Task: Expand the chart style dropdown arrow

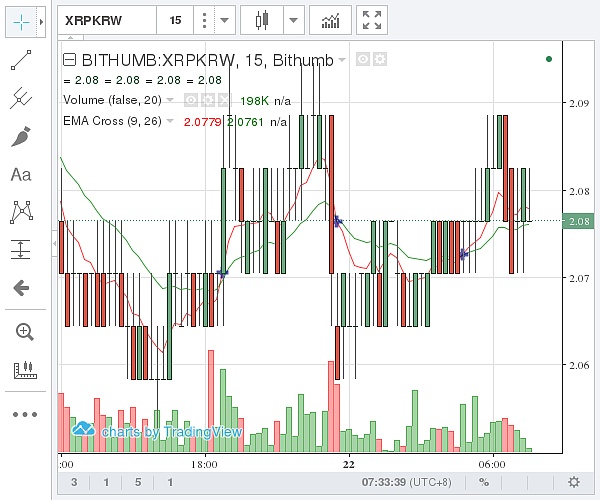Action: pyautogui.click(x=293, y=20)
